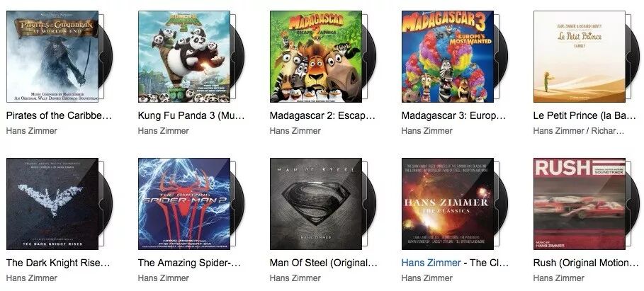Select the Kung Fu Panda 3 album artwork
The image size is (644, 291).
click(184, 56)
